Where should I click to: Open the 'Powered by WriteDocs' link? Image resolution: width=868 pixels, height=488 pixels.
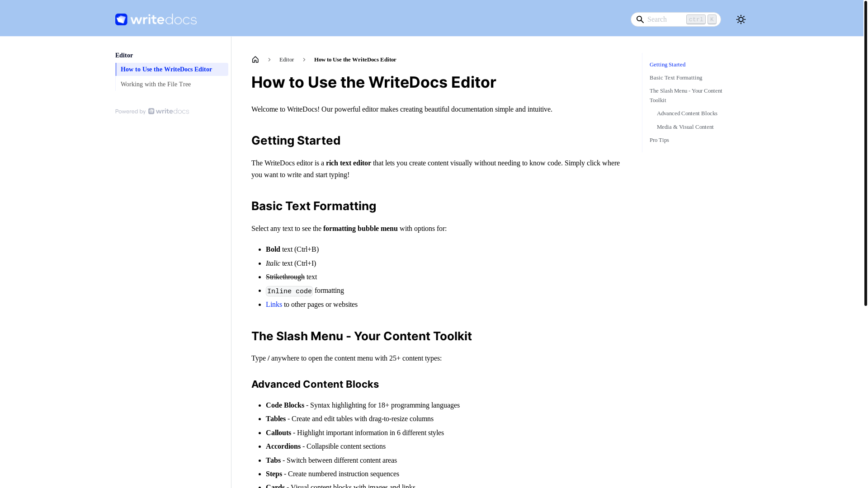point(152,111)
